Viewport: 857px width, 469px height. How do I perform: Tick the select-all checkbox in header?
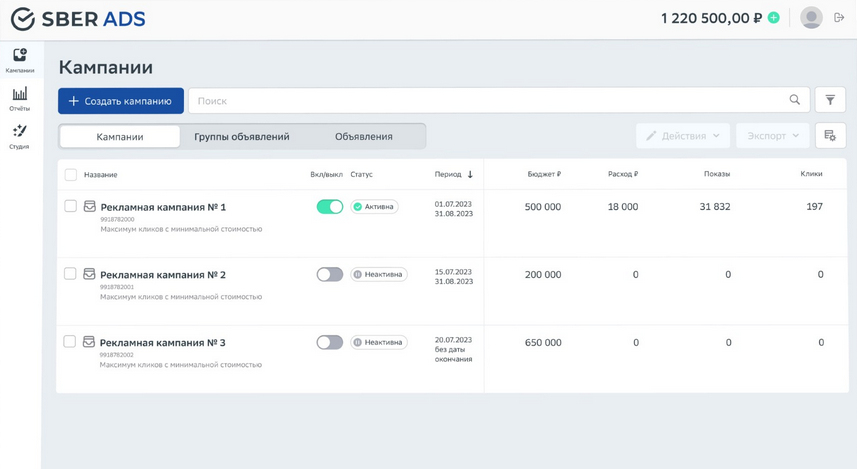(71, 174)
